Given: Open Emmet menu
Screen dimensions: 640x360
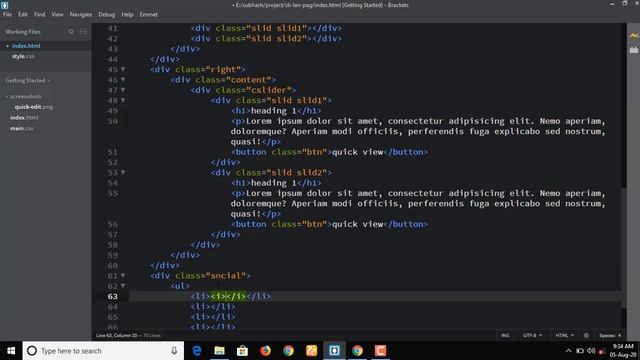Looking at the screenshot, I should (149, 14).
